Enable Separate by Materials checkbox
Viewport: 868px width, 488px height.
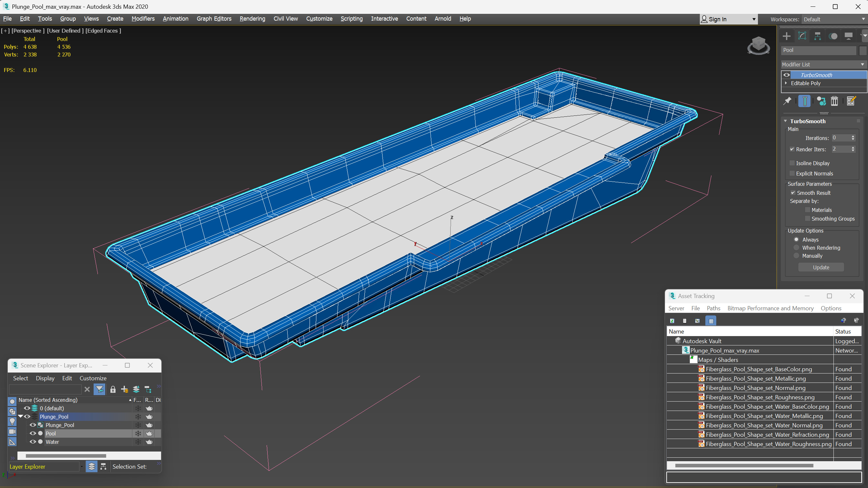[808, 210]
